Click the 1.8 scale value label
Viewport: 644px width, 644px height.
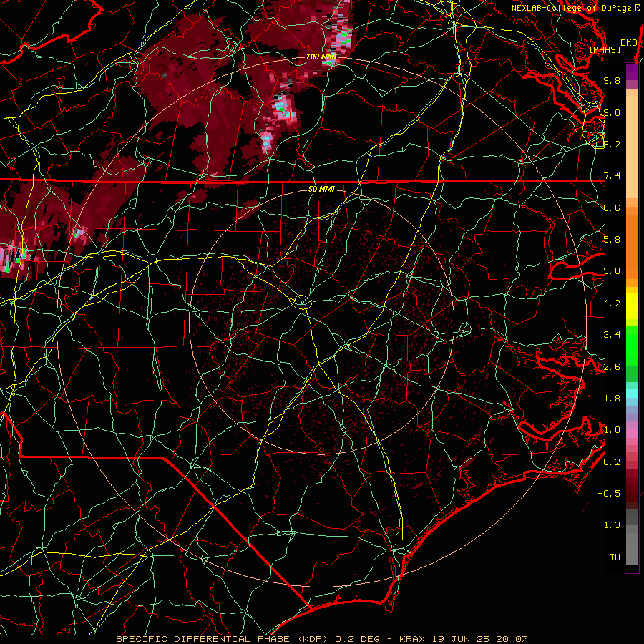pyautogui.click(x=612, y=399)
